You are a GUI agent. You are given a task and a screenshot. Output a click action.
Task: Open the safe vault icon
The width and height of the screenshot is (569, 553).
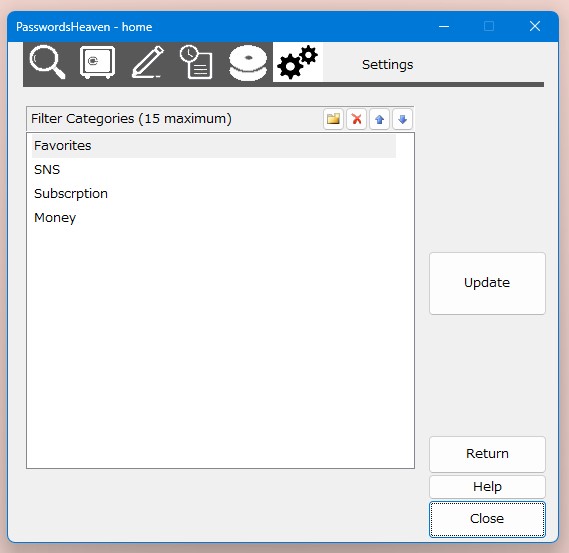97,62
